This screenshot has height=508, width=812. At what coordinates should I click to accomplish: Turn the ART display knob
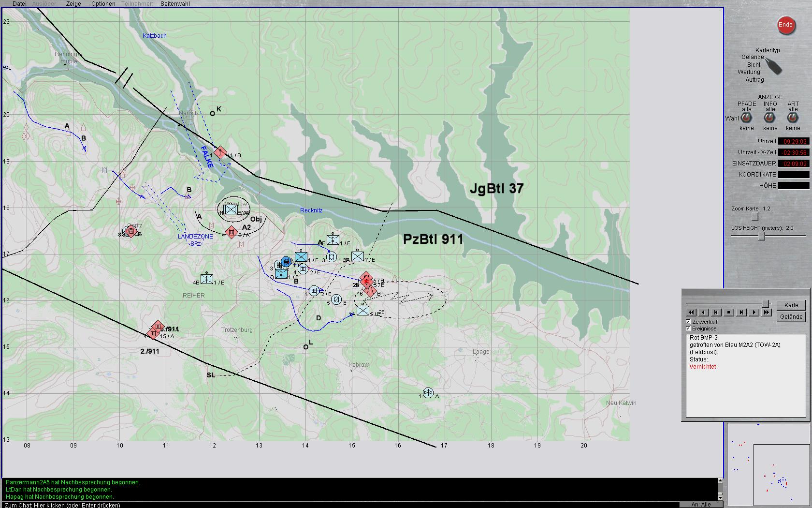[793, 118]
